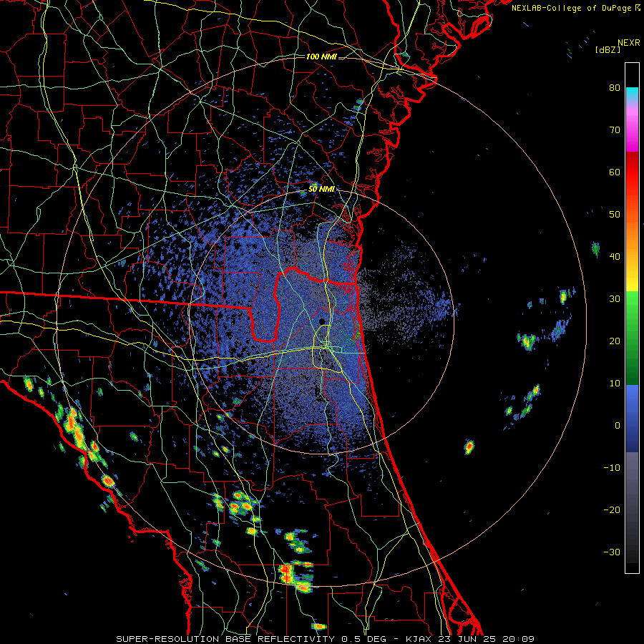Click the 60 value on the dBZ scale
The width and height of the screenshot is (644, 644).
(x=615, y=172)
